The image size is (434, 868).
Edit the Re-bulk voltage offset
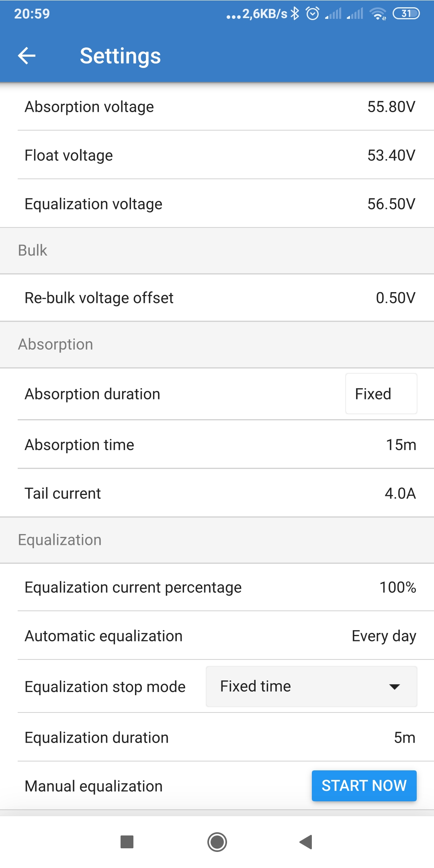[217, 298]
